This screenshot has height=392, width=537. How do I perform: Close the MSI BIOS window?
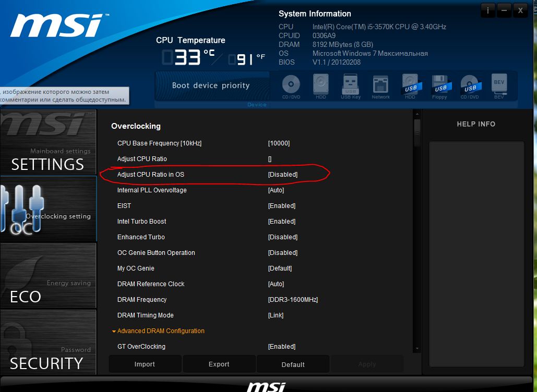(x=520, y=10)
